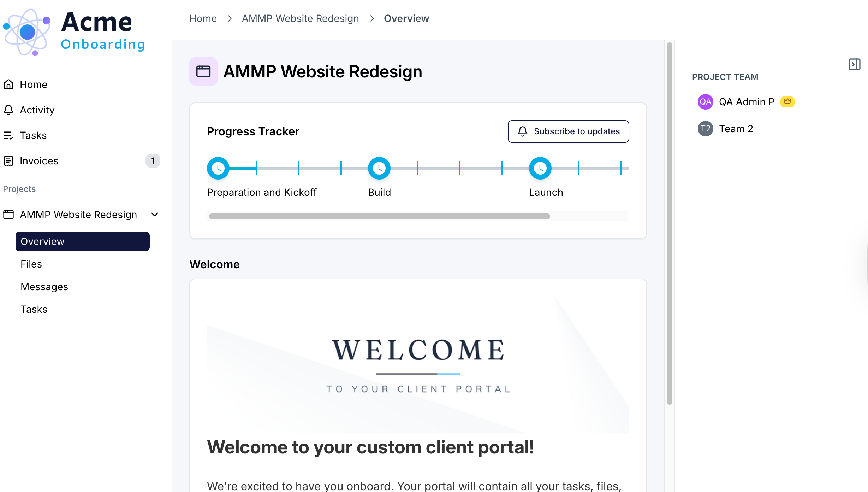Click the Acme Onboarding atom logo
The height and width of the screenshot is (492, 868).
[x=27, y=32]
